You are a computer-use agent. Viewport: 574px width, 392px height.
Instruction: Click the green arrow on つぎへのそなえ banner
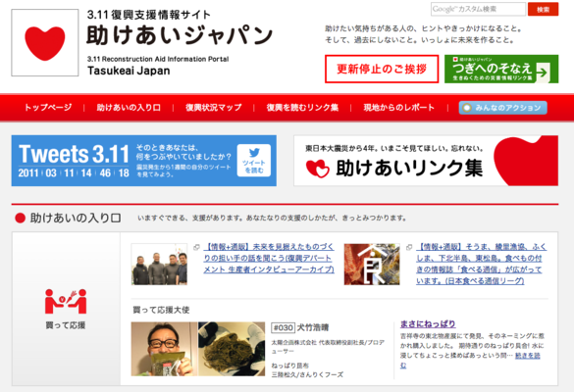pyautogui.click(x=543, y=72)
